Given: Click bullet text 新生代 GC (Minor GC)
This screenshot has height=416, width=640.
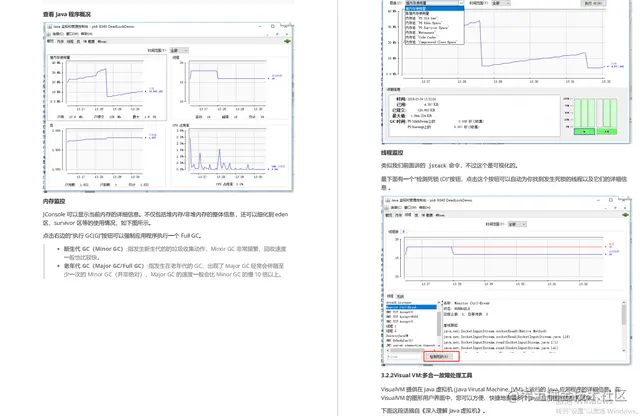Looking at the screenshot, I should coord(93,249).
